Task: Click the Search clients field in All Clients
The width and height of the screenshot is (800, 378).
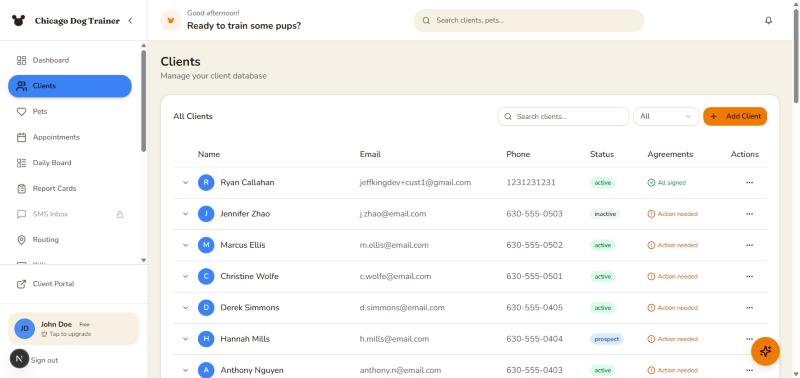Action: pyautogui.click(x=563, y=116)
